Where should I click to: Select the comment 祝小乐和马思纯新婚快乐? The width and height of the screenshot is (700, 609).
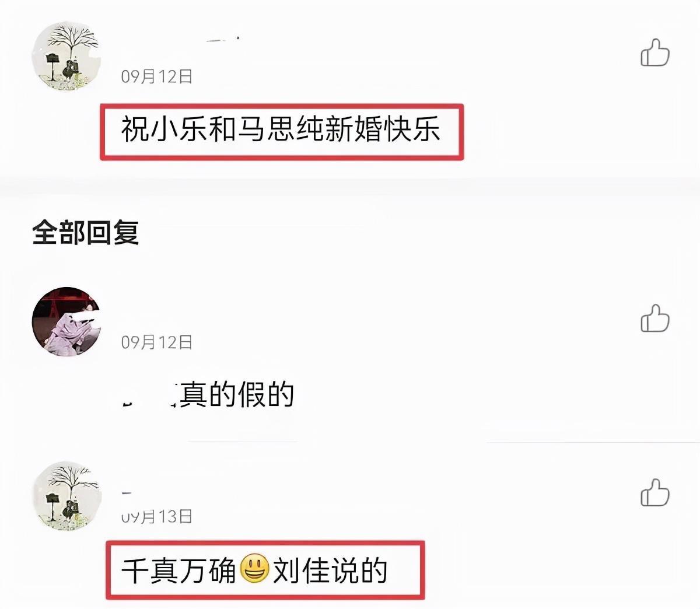point(281,130)
